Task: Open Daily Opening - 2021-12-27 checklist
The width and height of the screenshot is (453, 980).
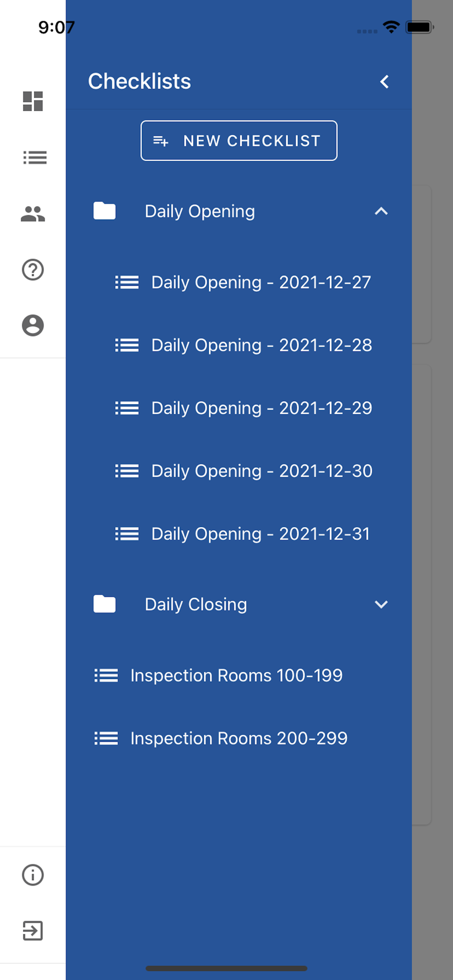Action: tap(261, 282)
